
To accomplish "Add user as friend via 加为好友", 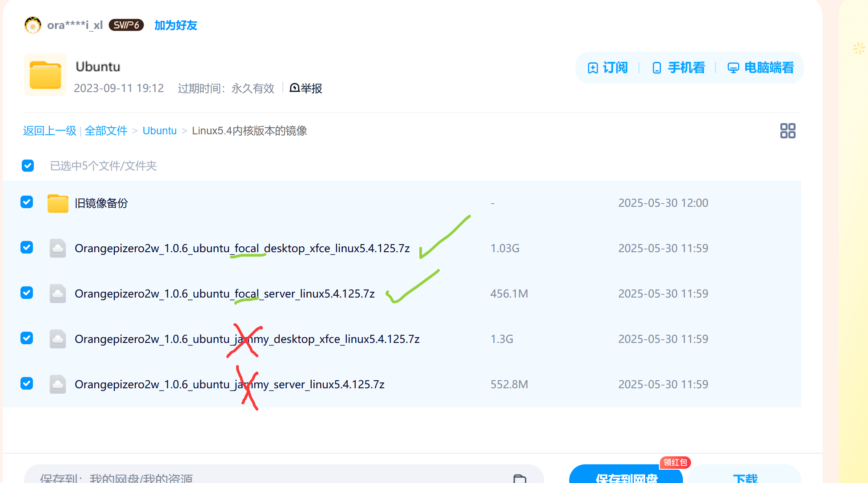I will [176, 25].
